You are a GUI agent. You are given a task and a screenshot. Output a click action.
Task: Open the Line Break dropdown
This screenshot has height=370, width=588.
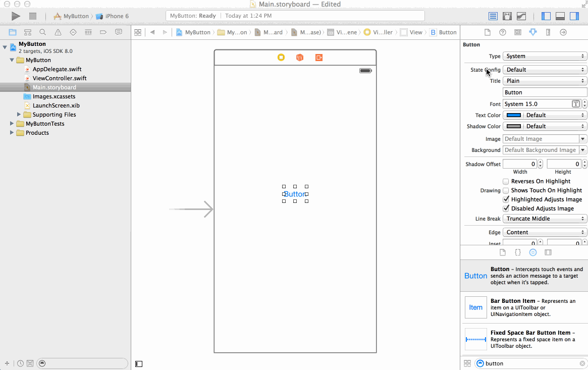point(545,219)
